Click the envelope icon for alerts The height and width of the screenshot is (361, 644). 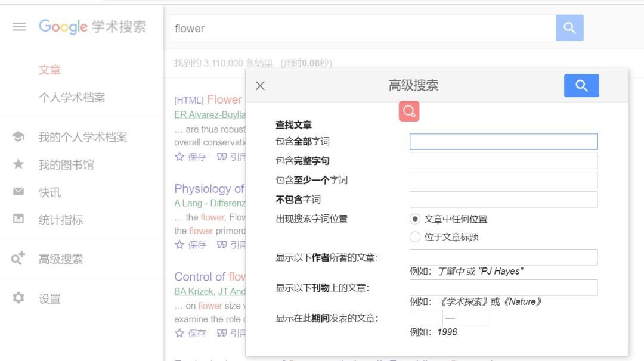point(18,192)
